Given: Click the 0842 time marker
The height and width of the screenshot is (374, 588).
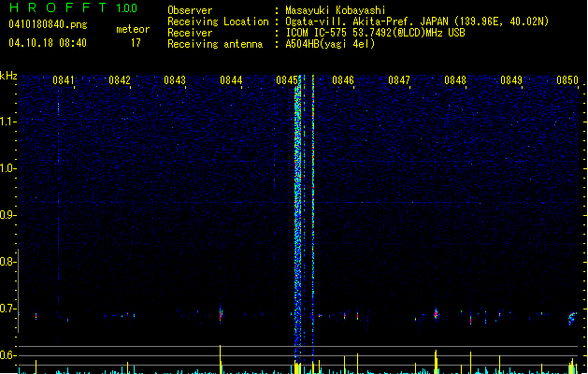Looking at the screenshot, I should [120, 80].
